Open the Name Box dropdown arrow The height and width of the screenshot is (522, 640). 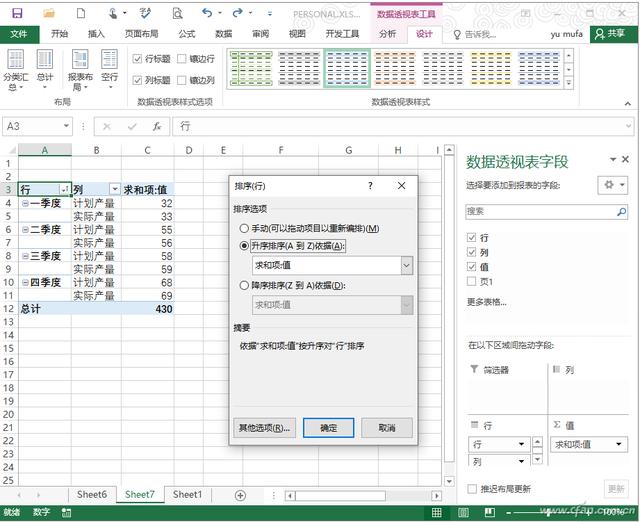(66, 126)
